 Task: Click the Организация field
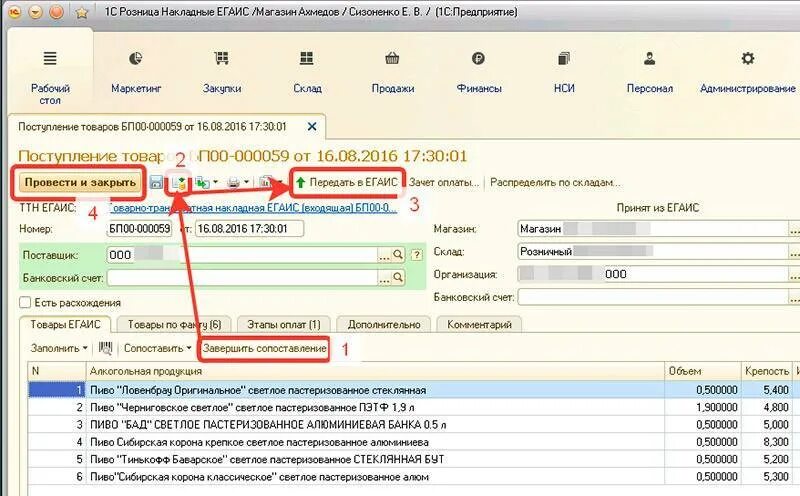pyautogui.click(x=653, y=274)
